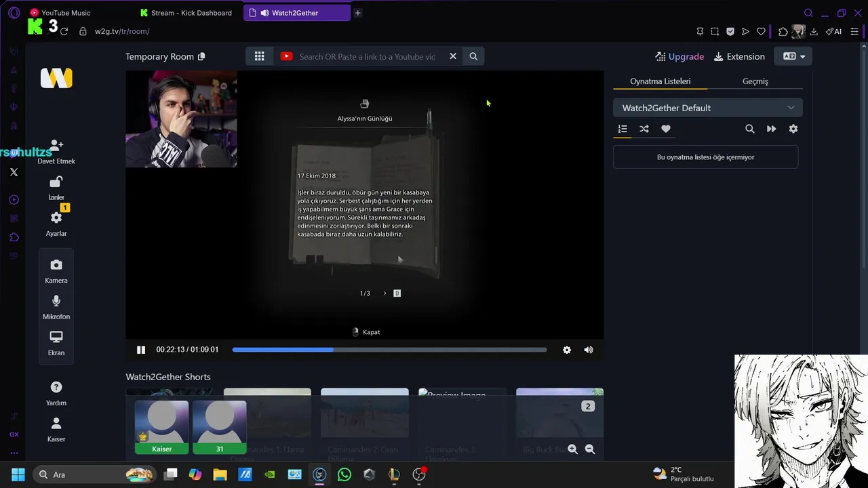Open the İzinler permissions lock icon
868x488 pixels.
pos(56,182)
